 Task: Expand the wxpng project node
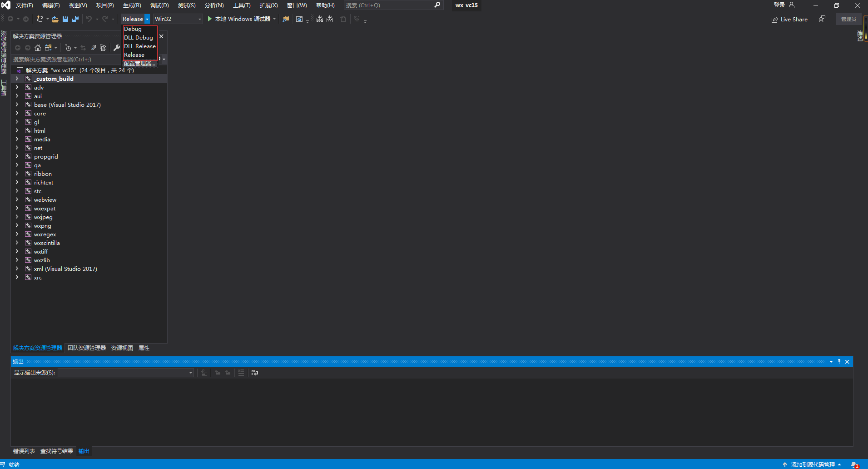(x=17, y=225)
